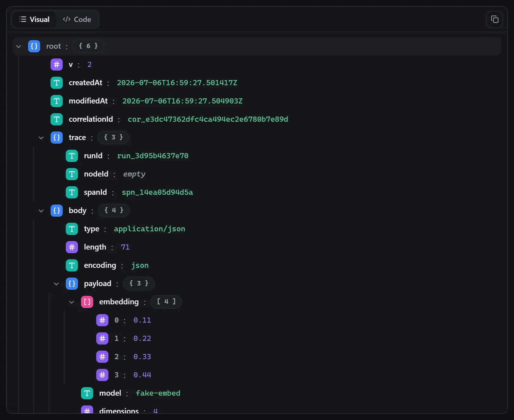Click the root { 6 } count badge
Image resolution: width=514 pixels, height=420 pixels.
[88, 46]
